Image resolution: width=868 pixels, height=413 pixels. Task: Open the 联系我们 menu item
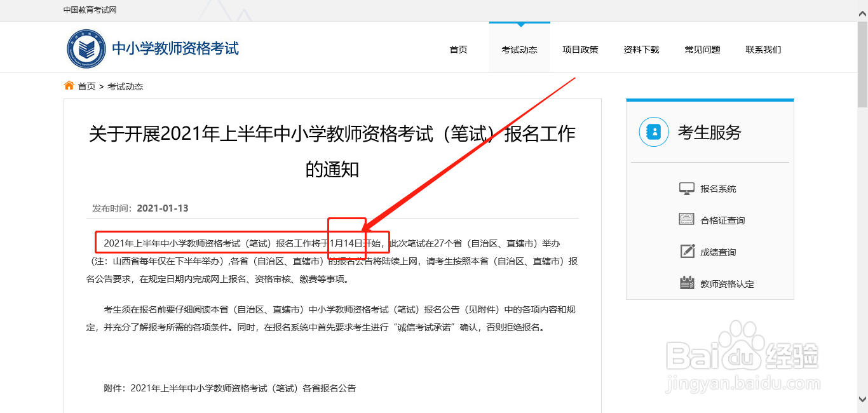pos(763,49)
